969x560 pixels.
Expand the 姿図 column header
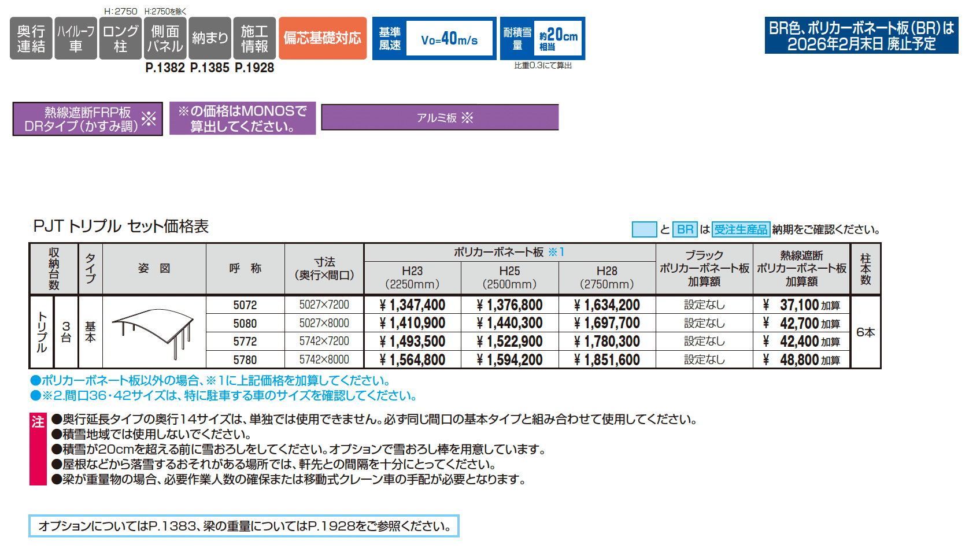click(x=154, y=267)
